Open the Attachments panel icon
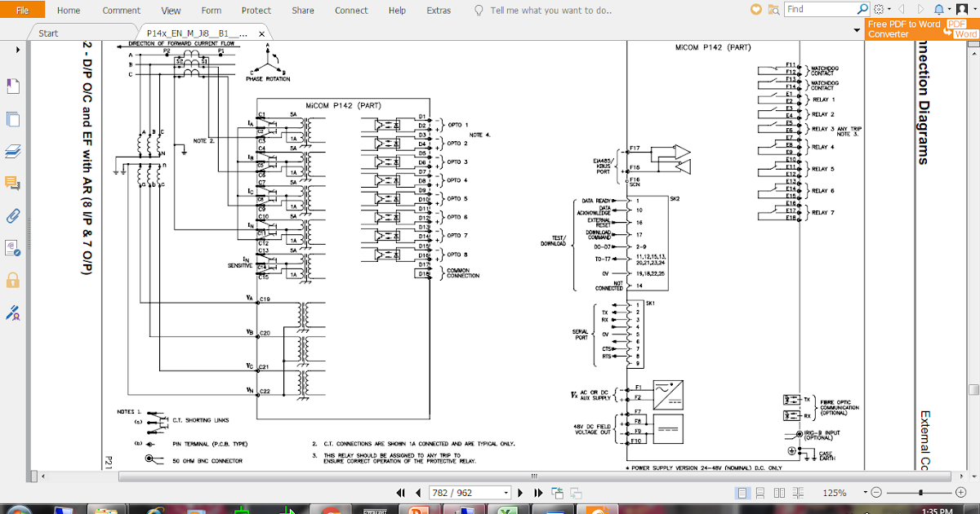The width and height of the screenshot is (980, 514). (x=12, y=215)
